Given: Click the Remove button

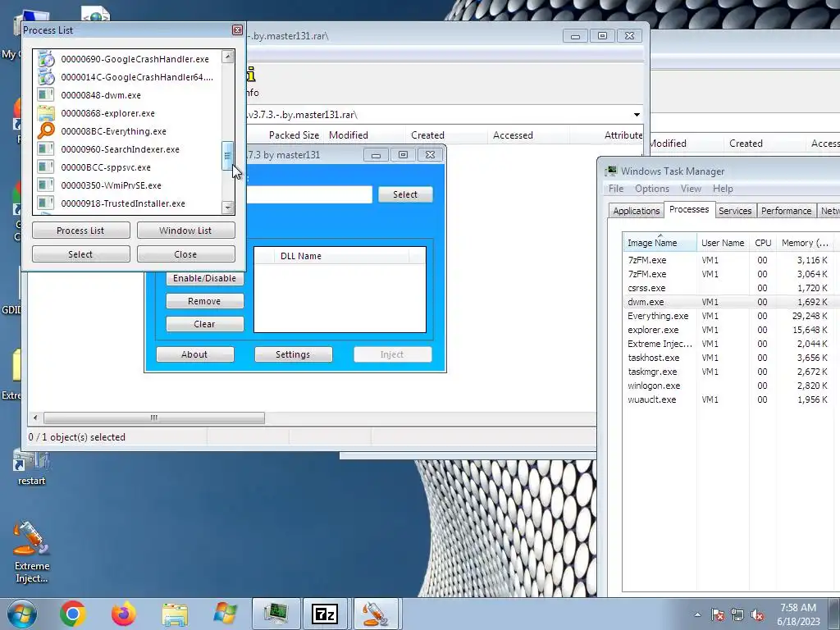Looking at the screenshot, I should click(x=204, y=301).
